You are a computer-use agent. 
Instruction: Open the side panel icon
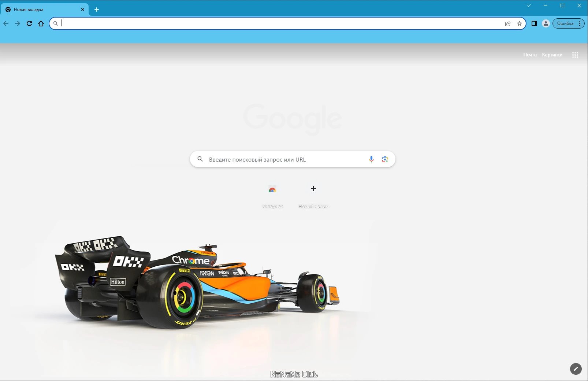coord(534,23)
